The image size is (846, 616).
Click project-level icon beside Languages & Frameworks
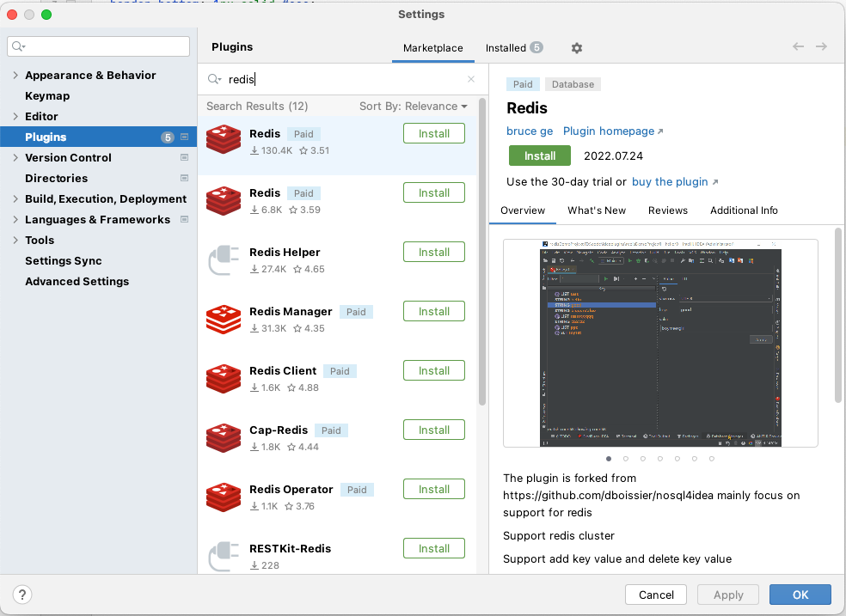(185, 219)
